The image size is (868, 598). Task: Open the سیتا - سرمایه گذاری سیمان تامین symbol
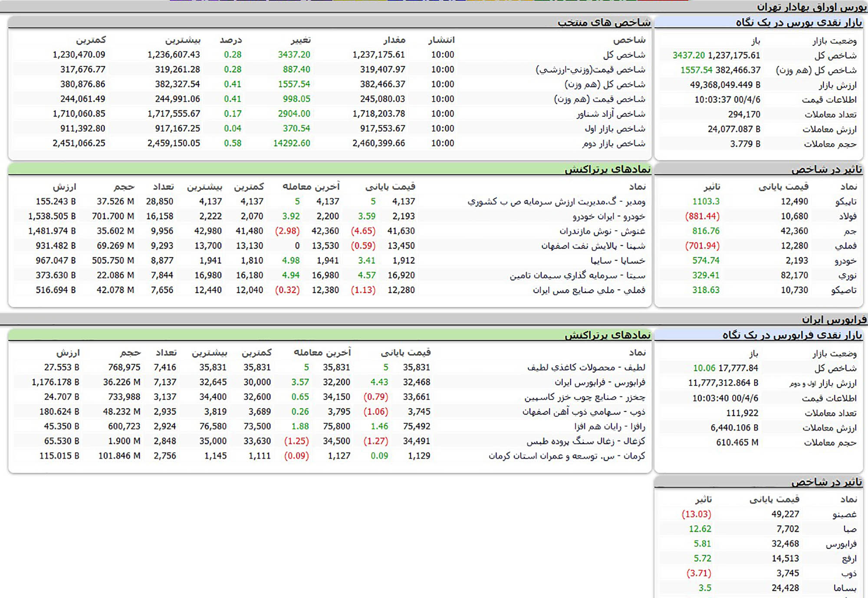click(x=578, y=275)
